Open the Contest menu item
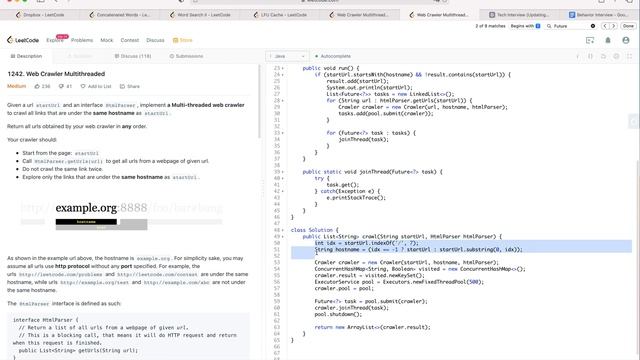The height and width of the screenshot is (360, 640). click(x=130, y=40)
